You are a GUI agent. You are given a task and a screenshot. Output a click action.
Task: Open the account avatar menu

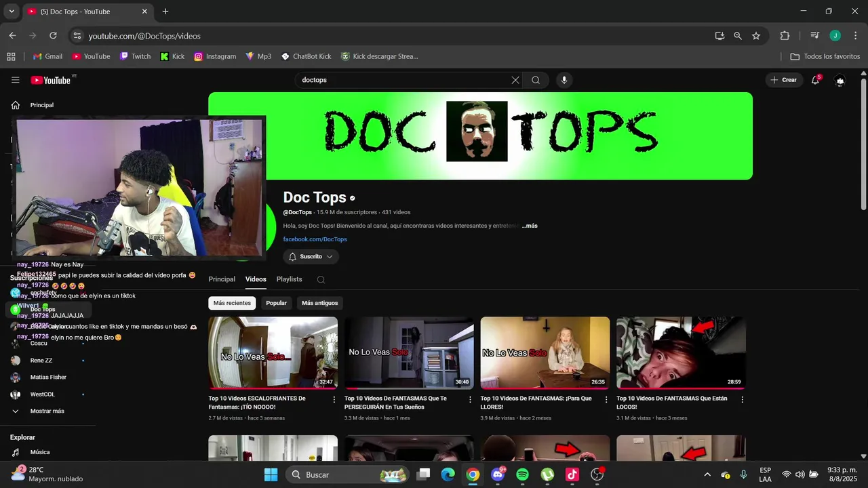840,80
